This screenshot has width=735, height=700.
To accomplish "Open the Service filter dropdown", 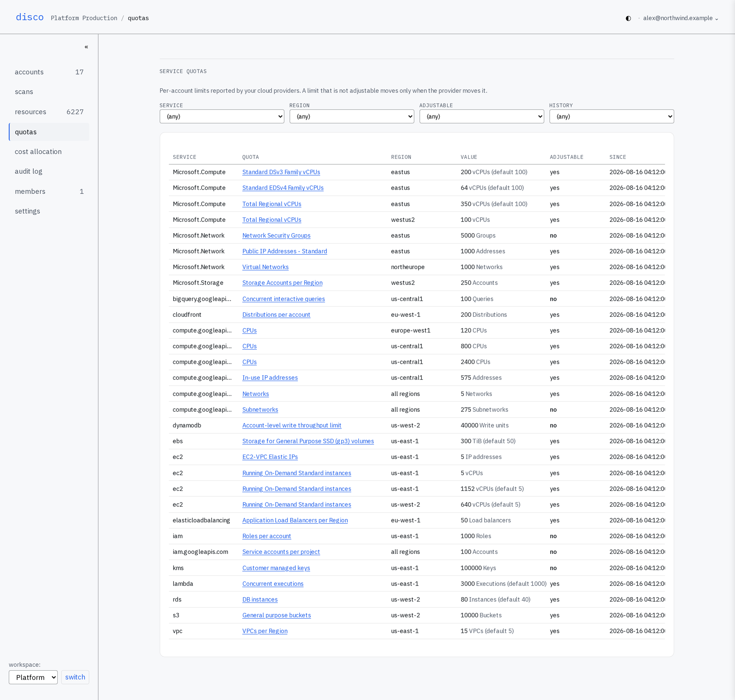I will pos(222,116).
